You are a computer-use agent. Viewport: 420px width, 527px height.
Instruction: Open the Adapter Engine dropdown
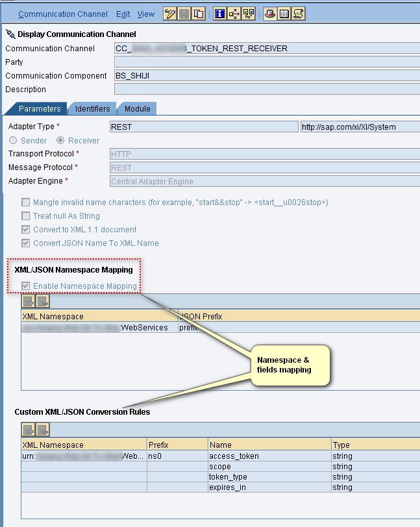pyautogui.click(x=265, y=182)
